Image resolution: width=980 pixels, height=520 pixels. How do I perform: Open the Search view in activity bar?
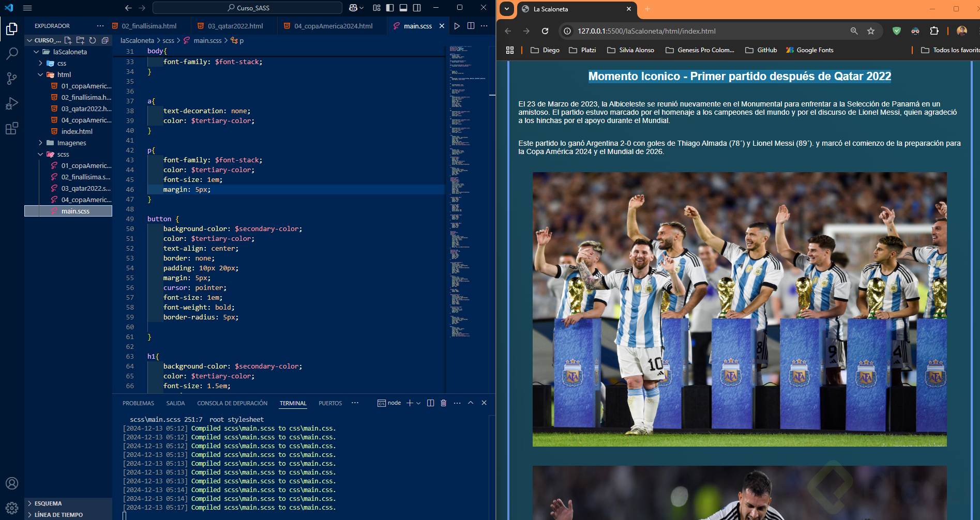pos(11,54)
